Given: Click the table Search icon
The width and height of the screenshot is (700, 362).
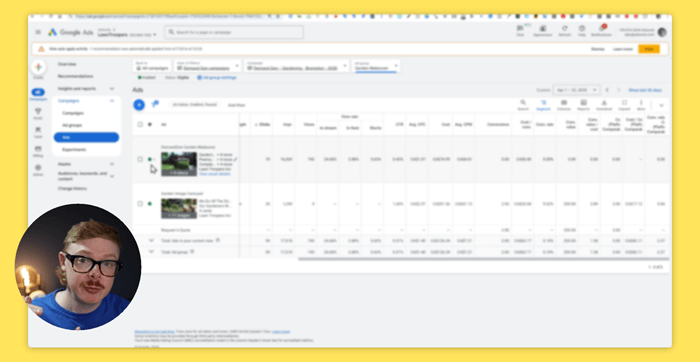Looking at the screenshot, I should [x=523, y=103].
